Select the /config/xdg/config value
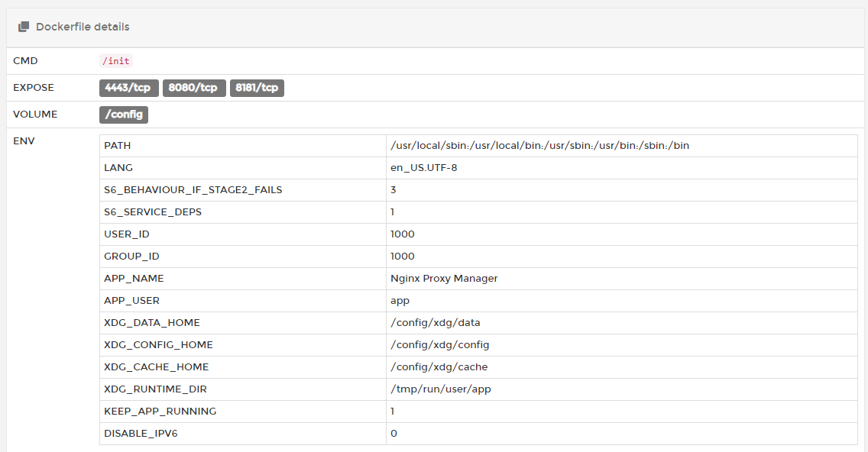868x452 pixels. click(x=440, y=344)
